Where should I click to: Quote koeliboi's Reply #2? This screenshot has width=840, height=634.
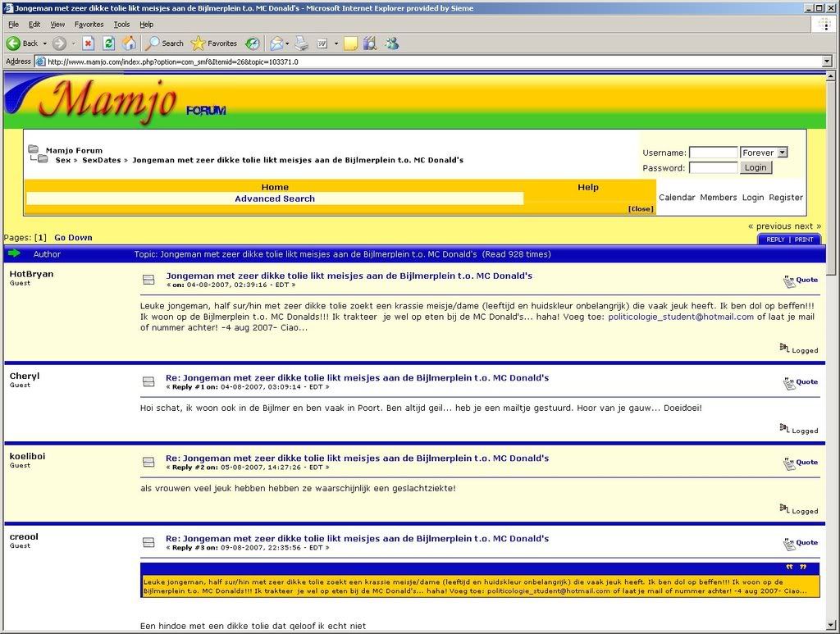coord(801,463)
